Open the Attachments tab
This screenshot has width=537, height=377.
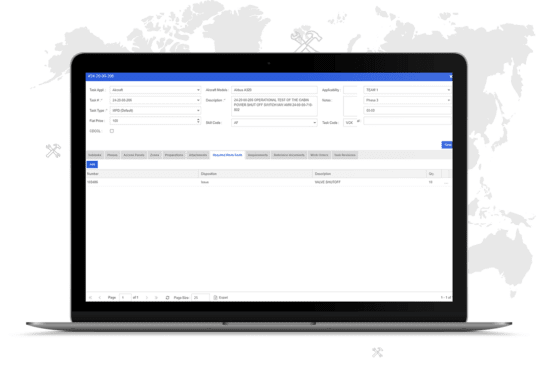(198, 155)
